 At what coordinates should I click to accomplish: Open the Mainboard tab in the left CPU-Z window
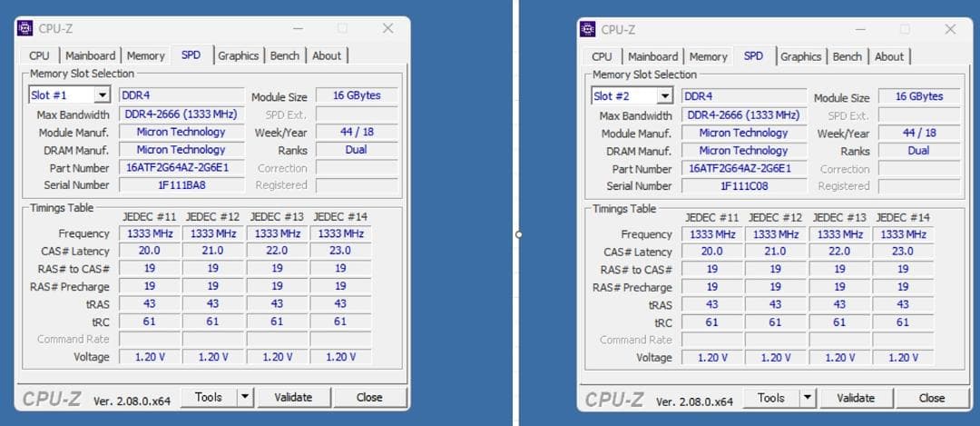coord(90,55)
